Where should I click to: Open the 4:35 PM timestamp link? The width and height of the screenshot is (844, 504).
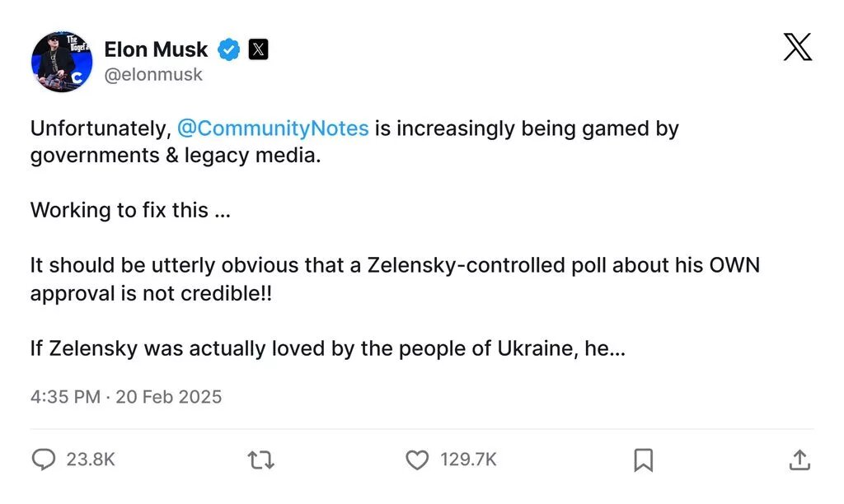coord(64,396)
